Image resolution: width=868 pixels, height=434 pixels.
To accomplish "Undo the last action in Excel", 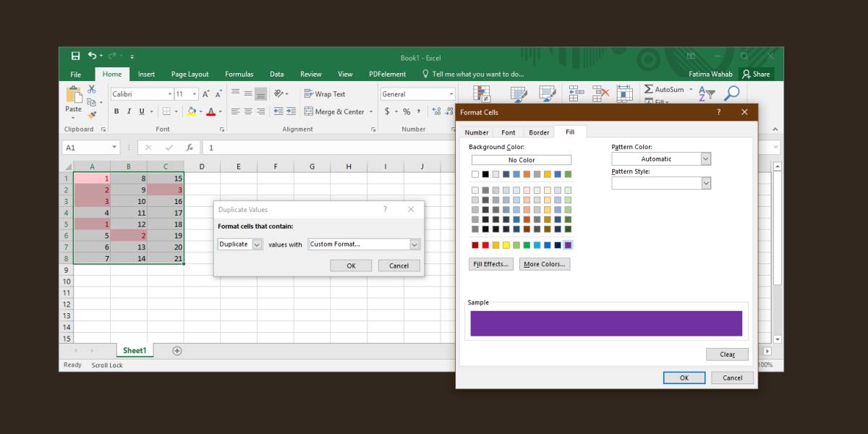I will click(x=92, y=56).
